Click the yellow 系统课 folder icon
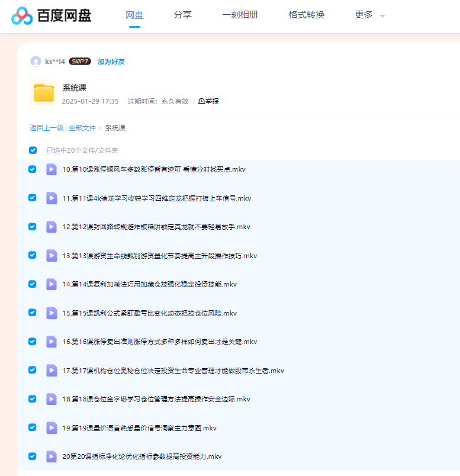The width and height of the screenshot is (460, 476). (x=44, y=93)
